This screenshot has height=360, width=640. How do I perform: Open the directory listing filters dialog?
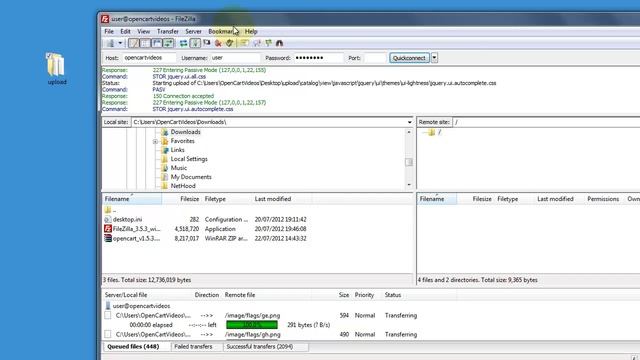coord(244,43)
